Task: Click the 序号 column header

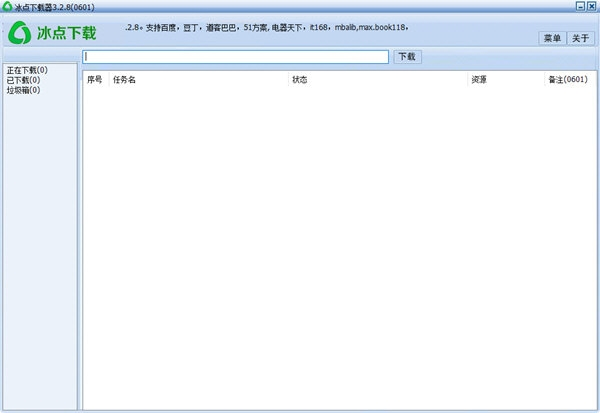Action: 95,79
